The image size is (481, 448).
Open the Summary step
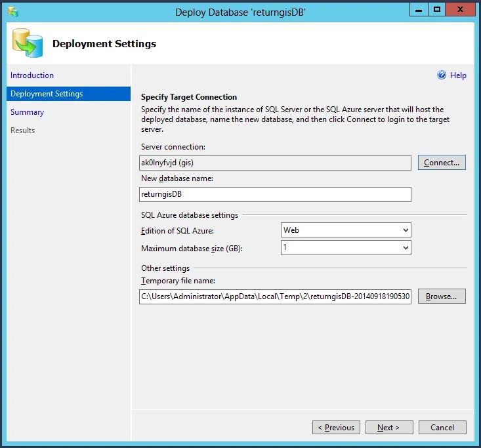coord(28,112)
